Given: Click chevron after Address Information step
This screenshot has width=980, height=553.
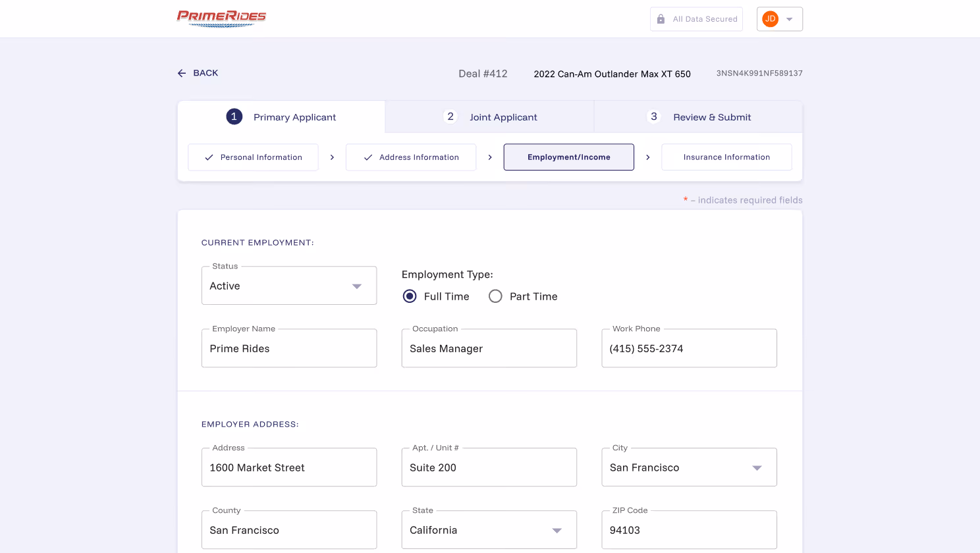Looking at the screenshot, I should [x=490, y=157].
